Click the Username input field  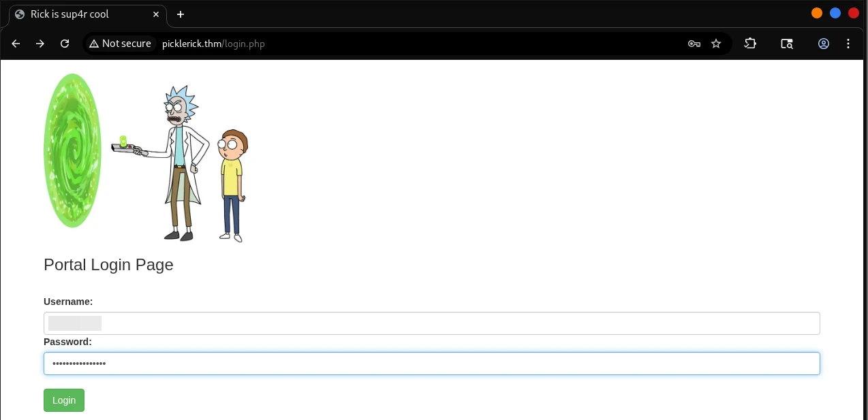click(x=432, y=323)
